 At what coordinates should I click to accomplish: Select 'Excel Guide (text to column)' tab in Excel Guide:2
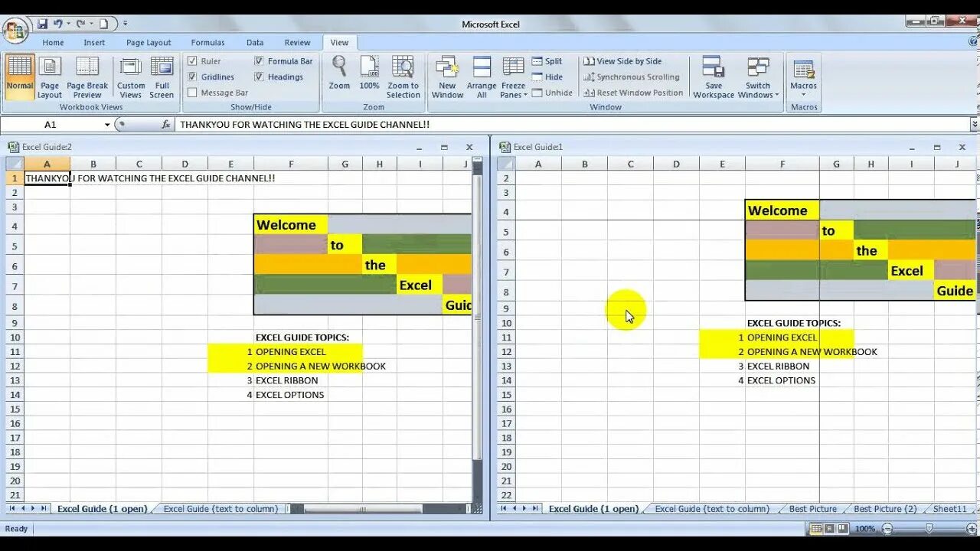point(221,509)
